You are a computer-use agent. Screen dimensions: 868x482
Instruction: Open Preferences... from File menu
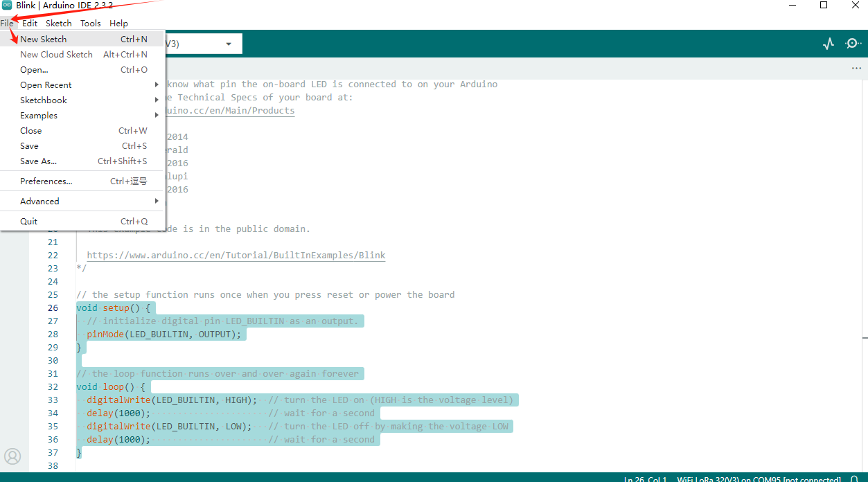(x=82, y=181)
